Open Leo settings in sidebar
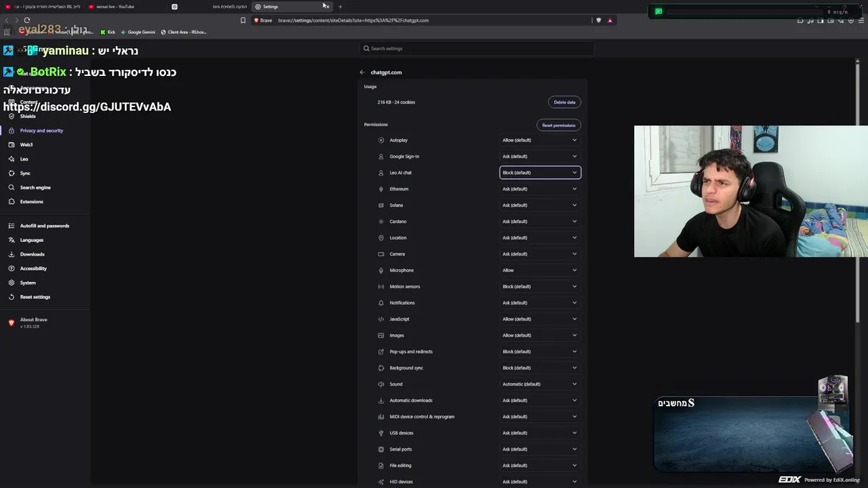Image resolution: width=868 pixels, height=488 pixels. (24, 159)
